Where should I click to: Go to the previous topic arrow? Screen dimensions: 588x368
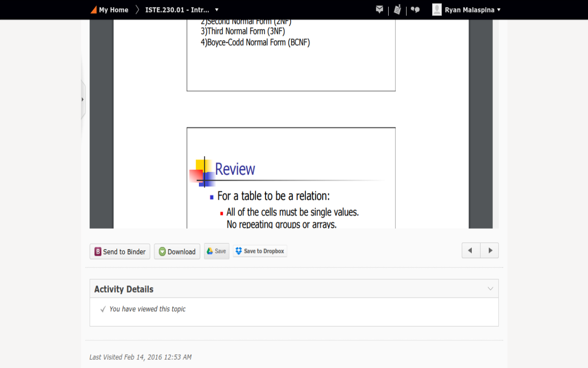470,251
